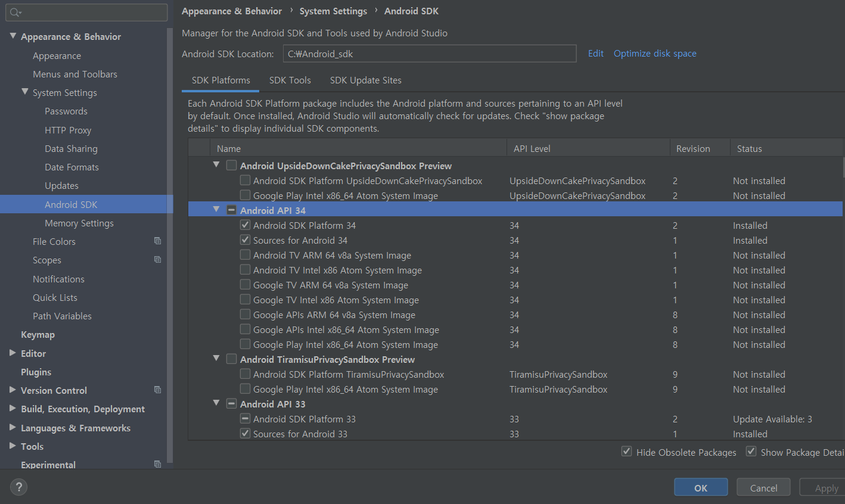
Task: Collapse the Appearance & Behavior tree node
Action: tap(13, 36)
